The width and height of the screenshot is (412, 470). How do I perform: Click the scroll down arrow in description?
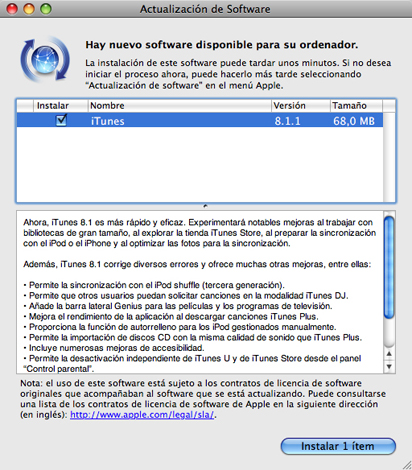[389, 367]
